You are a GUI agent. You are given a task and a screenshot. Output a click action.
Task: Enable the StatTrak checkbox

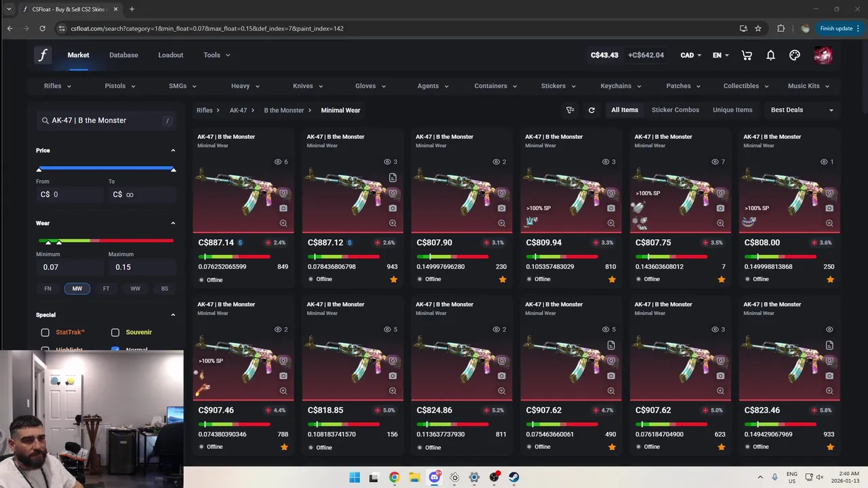45,333
